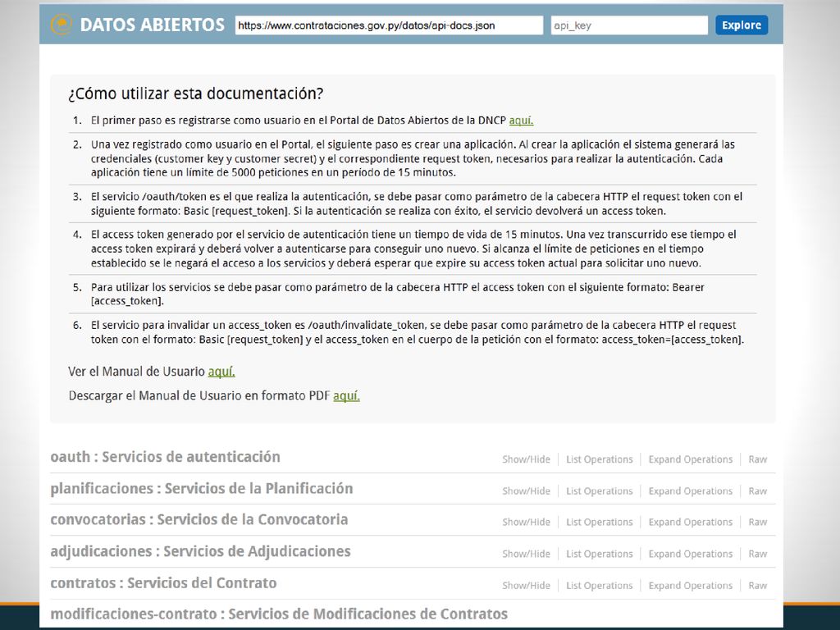Click List Operations for convocatorias
This screenshot has width=840, height=630.
pyautogui.click(x=600, y=522)
